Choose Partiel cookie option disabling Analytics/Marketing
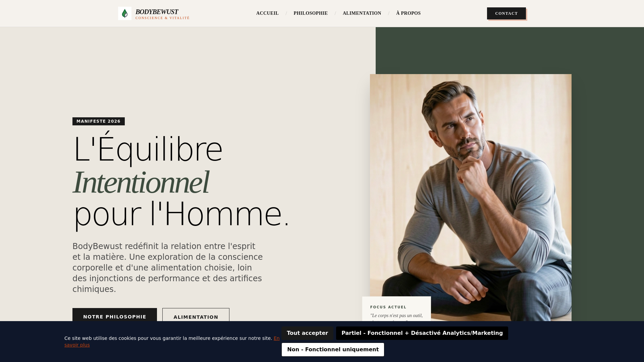This screenshot has height=362, width=644. point(422,333)
